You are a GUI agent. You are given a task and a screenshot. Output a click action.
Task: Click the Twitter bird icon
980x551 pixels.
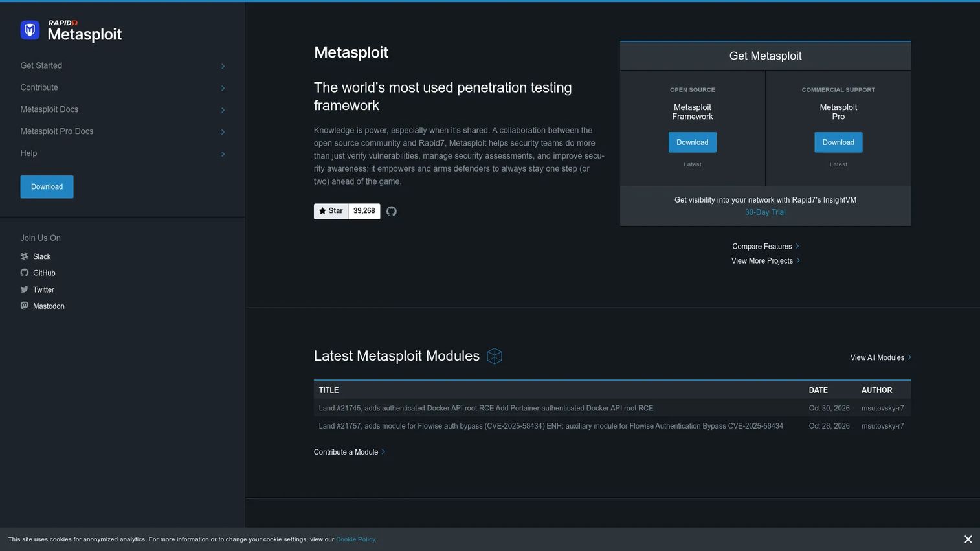click(25, 289)
